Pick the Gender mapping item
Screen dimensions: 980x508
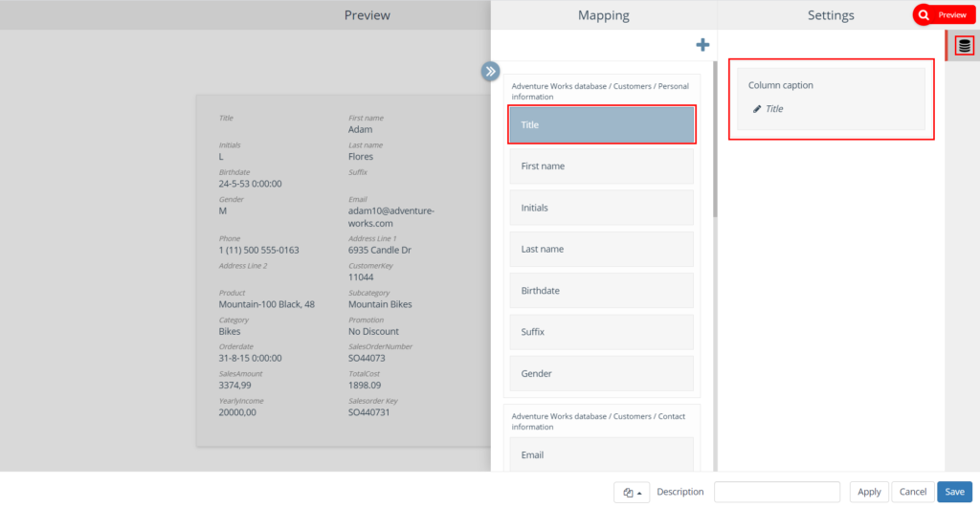[601, 373]
